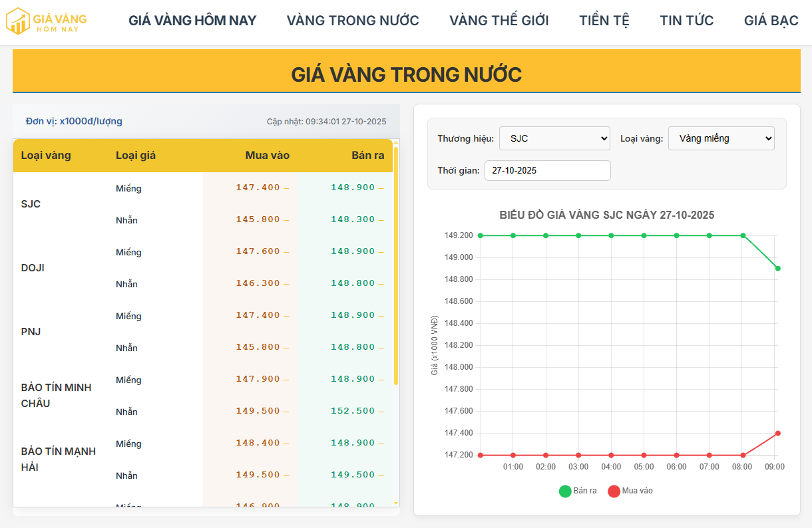Navigate to TIỀN TỆ section
The height and width of the screenshot is (528, 812).
604,21
